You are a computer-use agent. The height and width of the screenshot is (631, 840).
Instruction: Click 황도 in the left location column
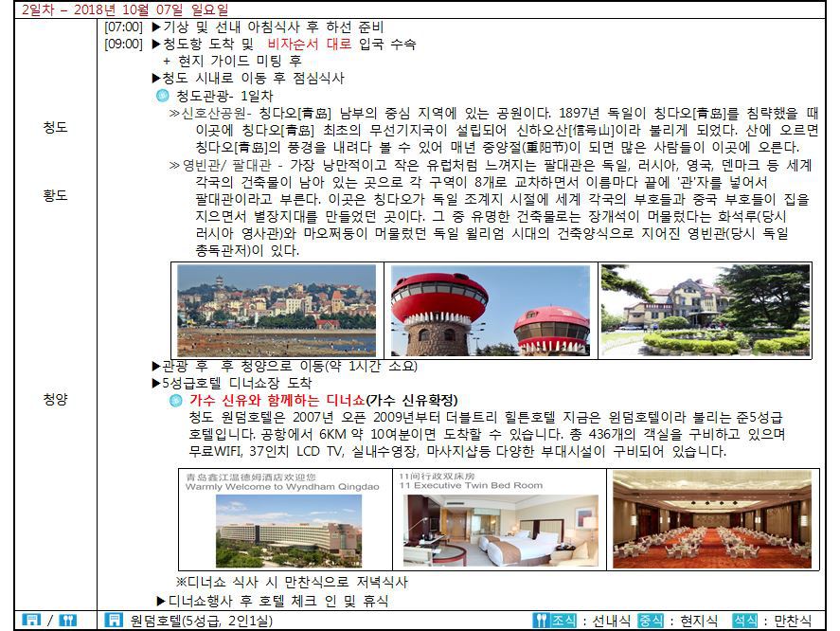click(55, 195)
